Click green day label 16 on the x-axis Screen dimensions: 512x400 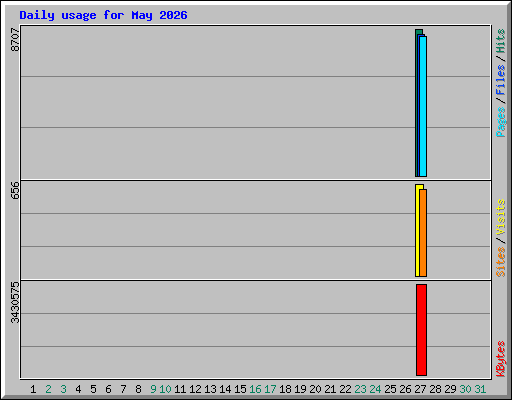[255, 389]
